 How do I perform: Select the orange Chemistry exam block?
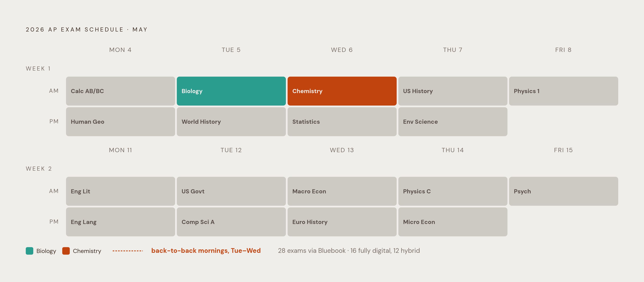[342, 91]
